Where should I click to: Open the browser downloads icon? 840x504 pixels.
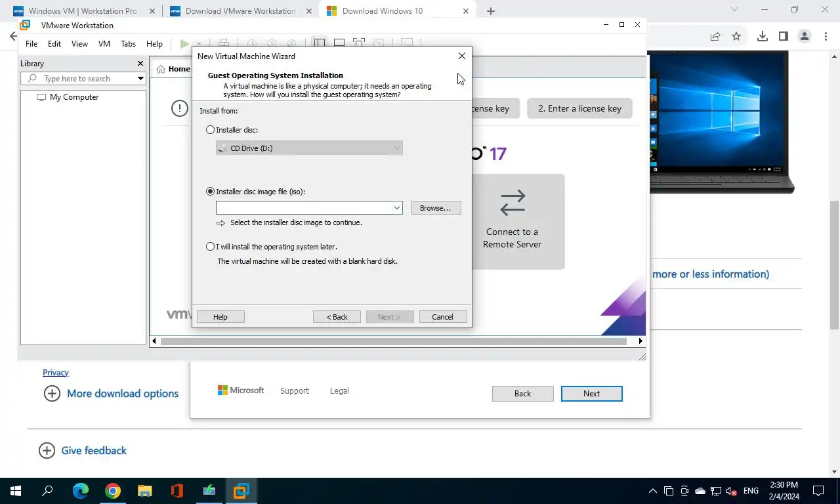pos(762,36)
